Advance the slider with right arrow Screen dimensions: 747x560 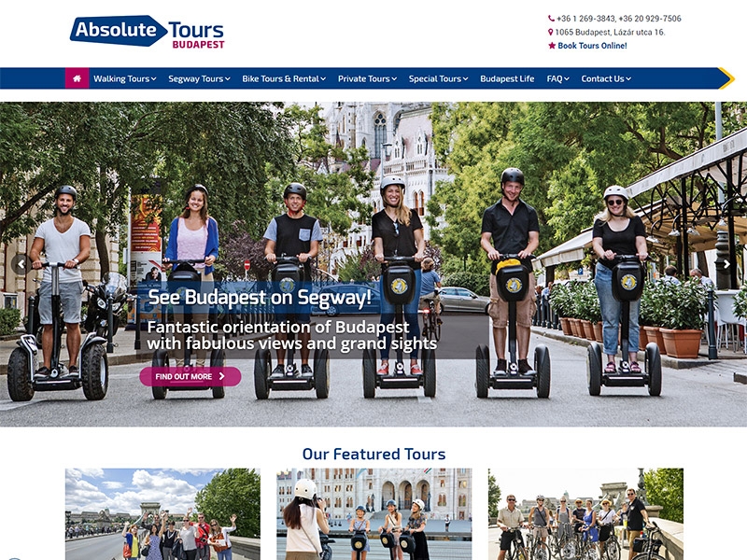coord(726,264)
